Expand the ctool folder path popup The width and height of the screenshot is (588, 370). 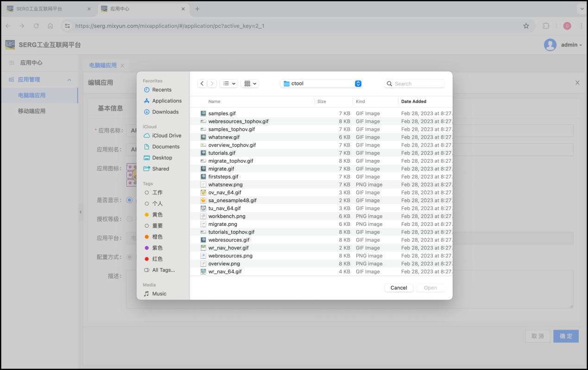click(x=358, y=83)
